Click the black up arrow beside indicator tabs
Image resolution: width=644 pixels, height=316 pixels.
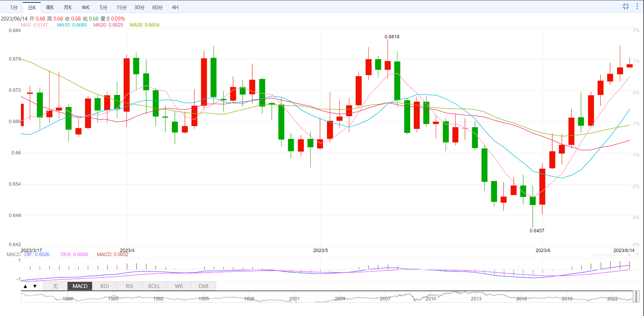coord(25,286)
